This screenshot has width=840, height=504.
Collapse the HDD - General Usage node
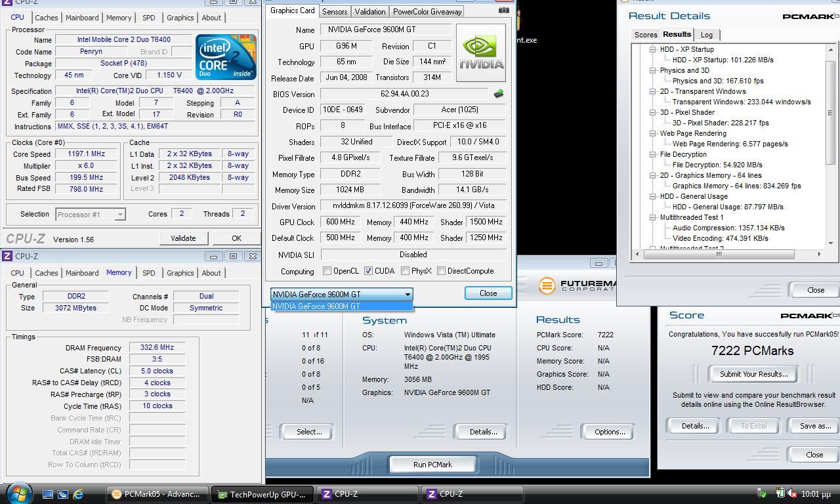(x=652, y=196)
